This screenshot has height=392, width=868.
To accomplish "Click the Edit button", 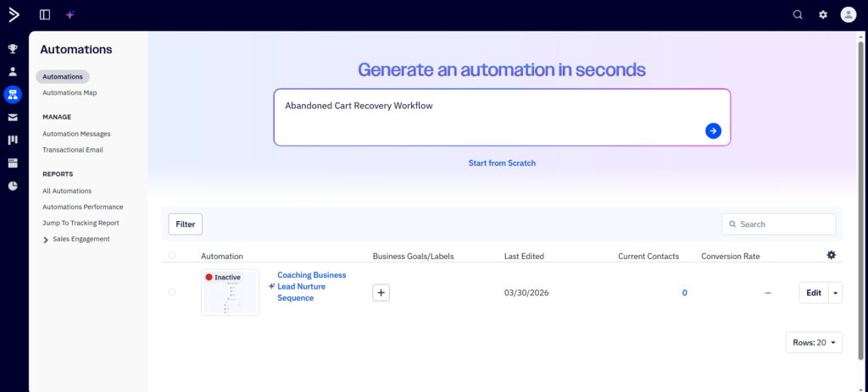I will (x=814, y=292).
